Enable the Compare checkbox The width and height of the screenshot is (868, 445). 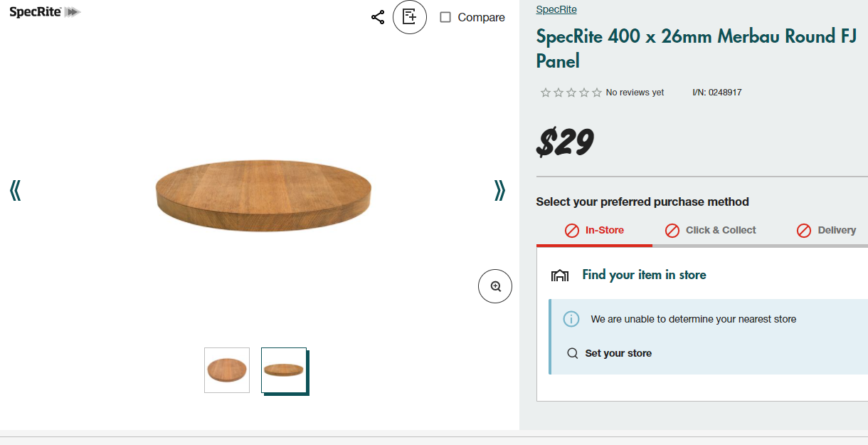[445, 17]
